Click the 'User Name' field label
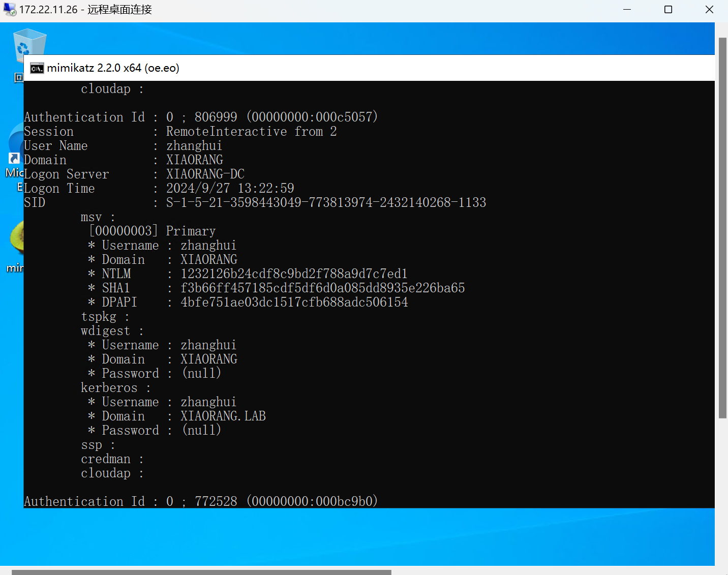728x575 pixels. tap(55, 145)
